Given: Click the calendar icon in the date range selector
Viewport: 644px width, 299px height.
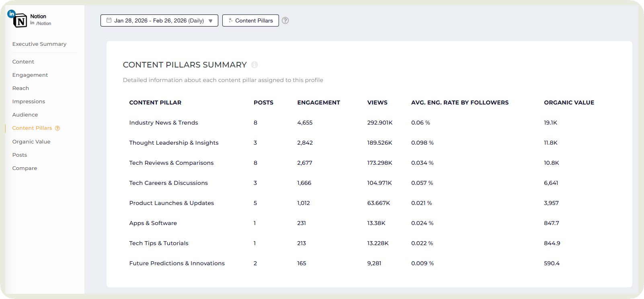Looking at the screenshot, I should pos(109,20).
